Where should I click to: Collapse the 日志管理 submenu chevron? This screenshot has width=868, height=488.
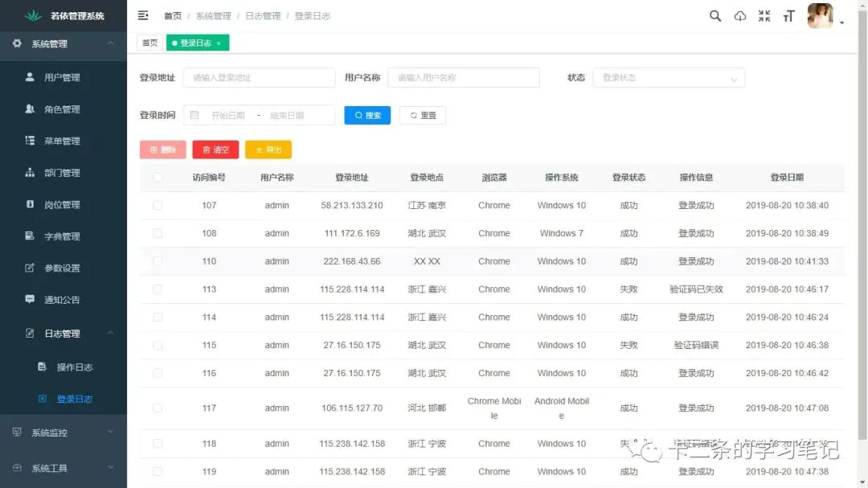110,333
